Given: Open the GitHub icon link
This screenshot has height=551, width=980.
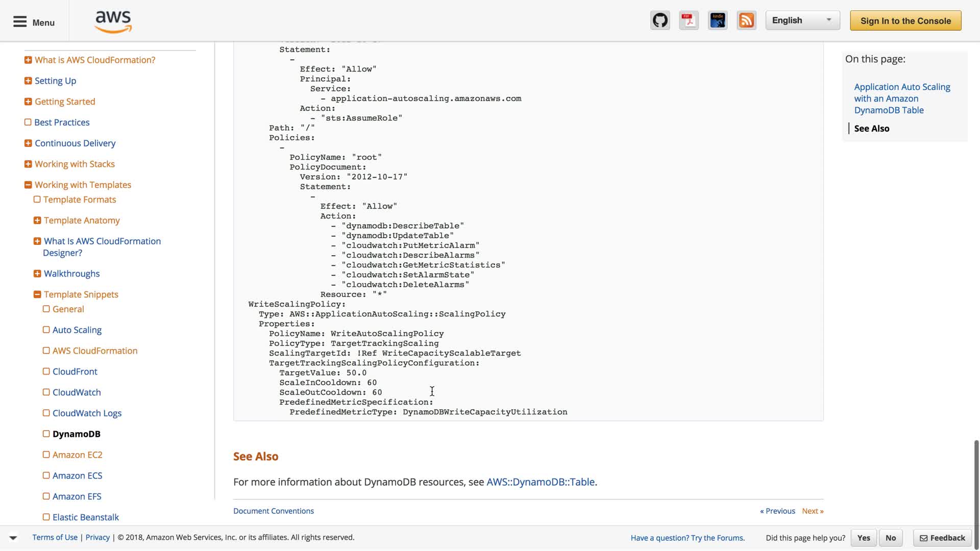Looking at the screenshot, I should (660, 20).
